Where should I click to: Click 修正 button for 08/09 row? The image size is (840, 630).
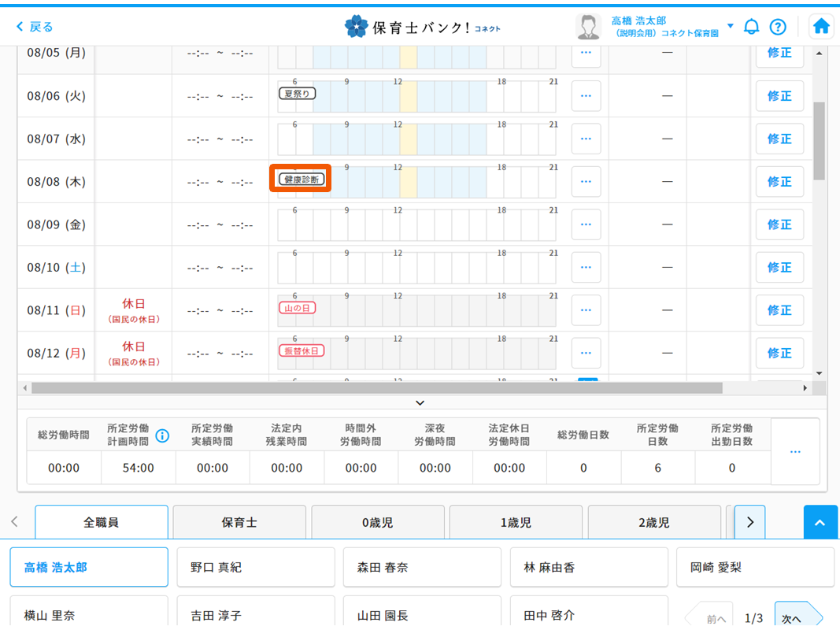point(779,224)
